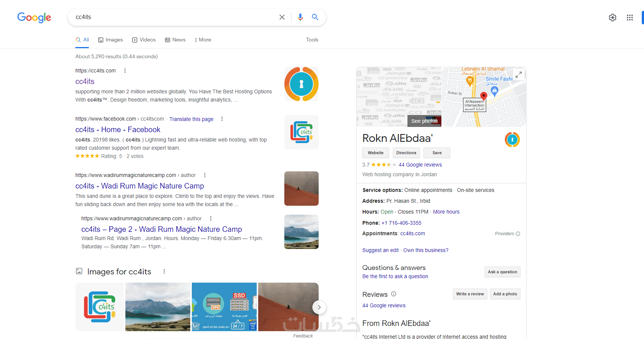Click mountain lake result thumbnail

tap(301, 232)
